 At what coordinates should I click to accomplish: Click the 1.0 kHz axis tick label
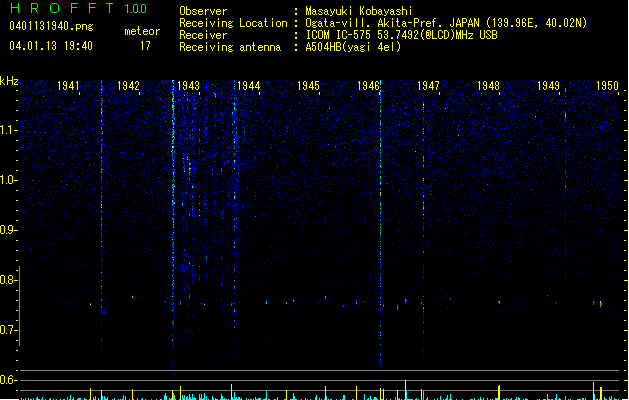coord(7,180)
